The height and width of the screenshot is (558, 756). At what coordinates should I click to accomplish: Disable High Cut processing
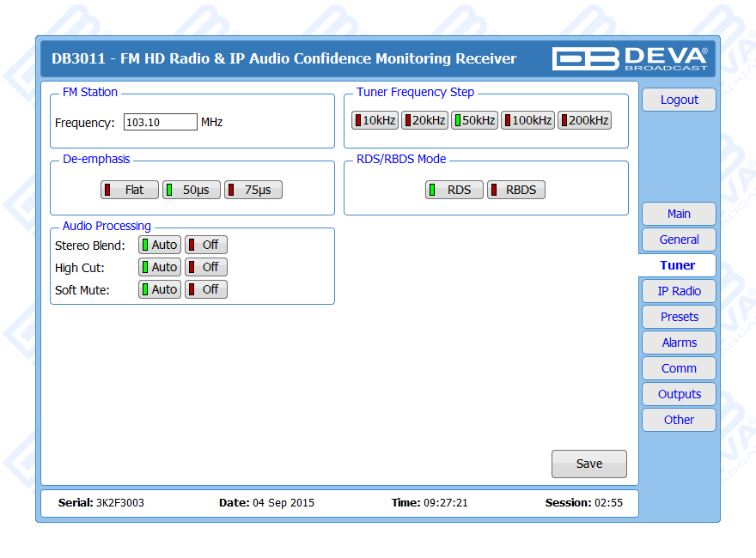click(x=206, y=267)
